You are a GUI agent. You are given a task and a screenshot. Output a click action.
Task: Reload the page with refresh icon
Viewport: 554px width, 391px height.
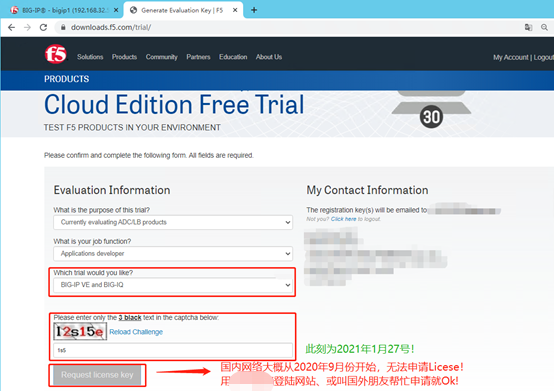[x=43, y=27]
